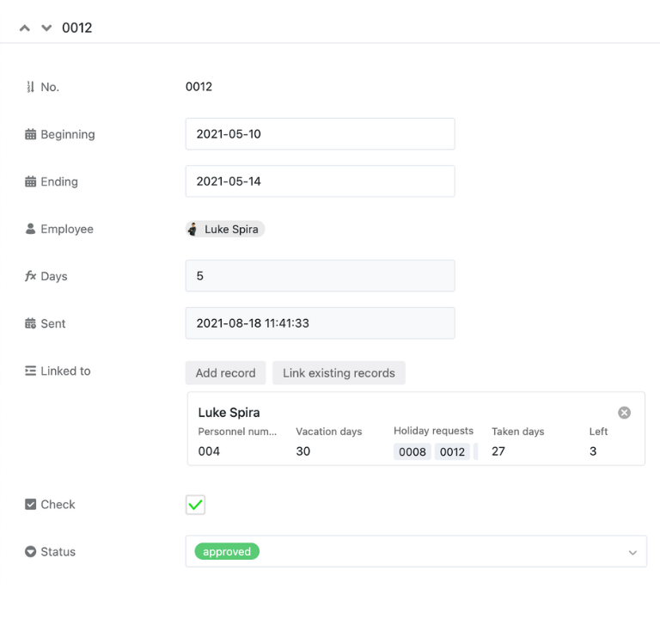660x644 pixels.
Task: Click taken days value 27
Action: (x=498, y=451)
